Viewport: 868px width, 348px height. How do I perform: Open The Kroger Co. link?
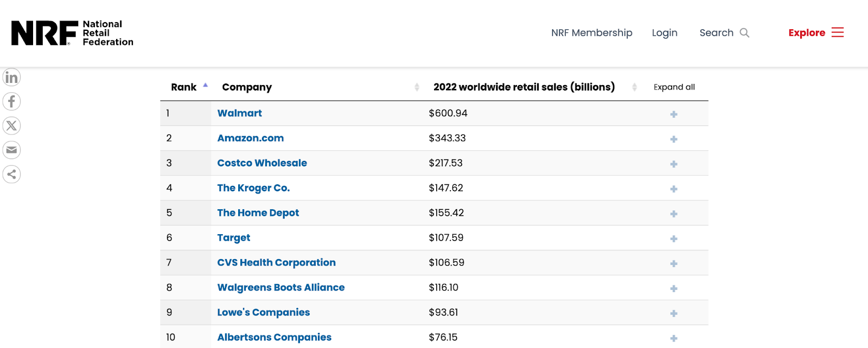(x=253, y=188)
